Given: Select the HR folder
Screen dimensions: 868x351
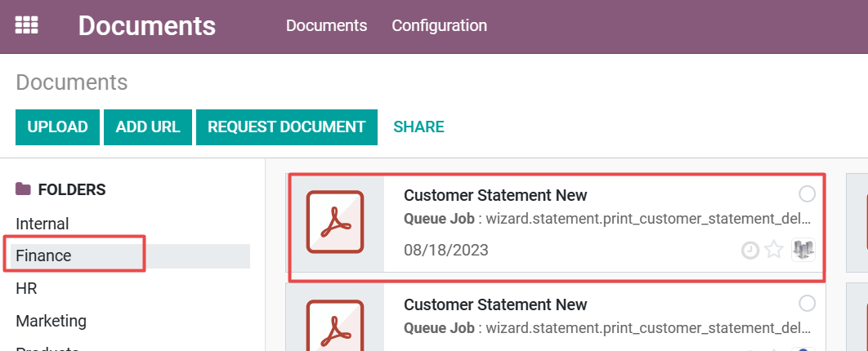Looking at the screenshot, I should click(x=26, y=288).
